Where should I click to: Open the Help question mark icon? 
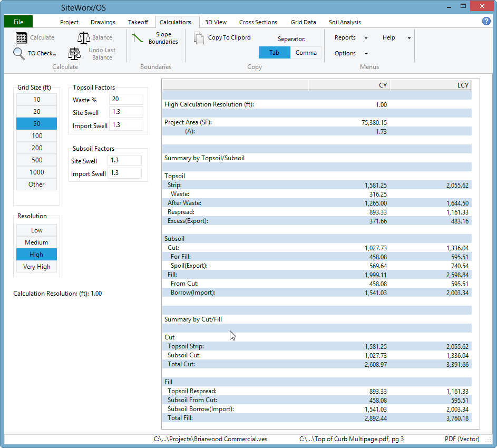click(486, 21)
